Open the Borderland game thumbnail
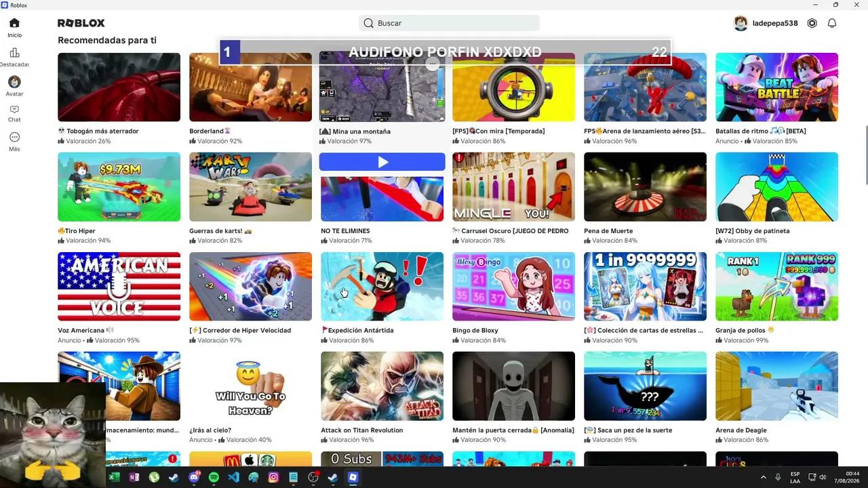The image size is (868, 488). coord(250,87)
